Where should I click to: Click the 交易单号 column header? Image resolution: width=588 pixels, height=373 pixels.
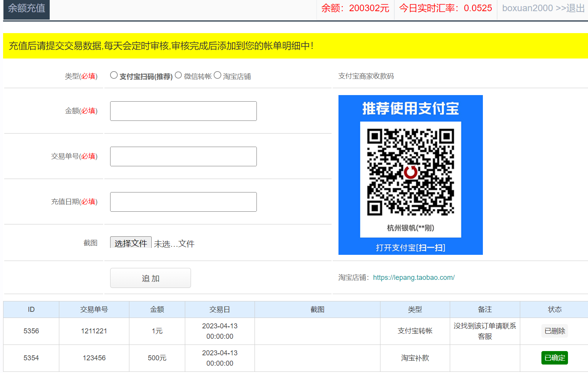94,309
